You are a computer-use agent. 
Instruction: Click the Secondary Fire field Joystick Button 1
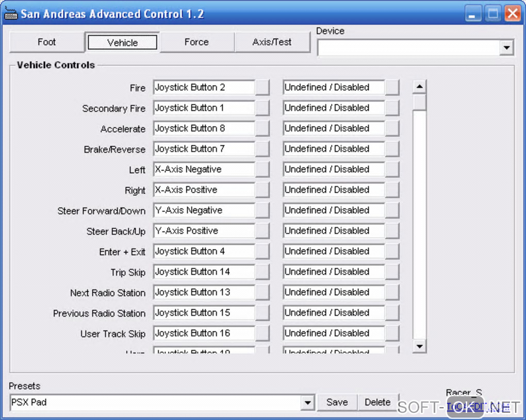[x=204, y=108]
